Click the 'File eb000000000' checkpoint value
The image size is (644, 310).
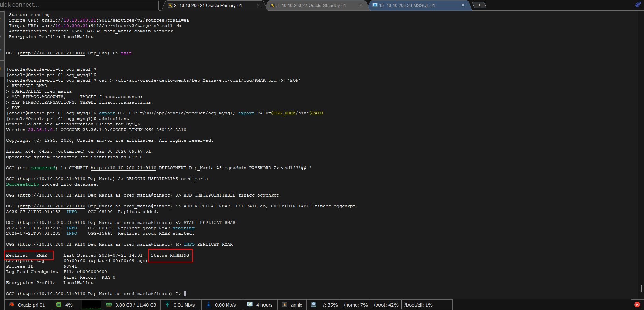coord(85,272)
